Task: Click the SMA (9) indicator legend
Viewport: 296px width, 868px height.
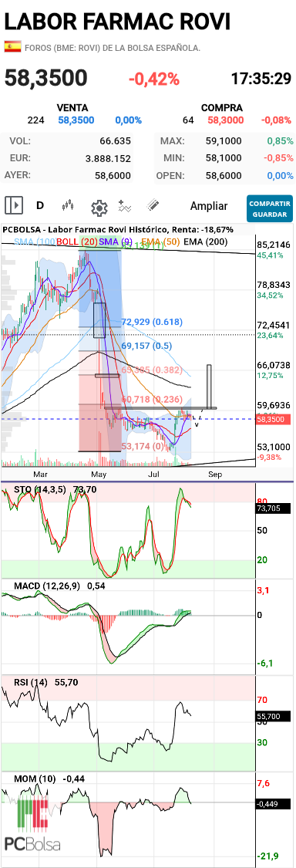Action: click(116, 241)
